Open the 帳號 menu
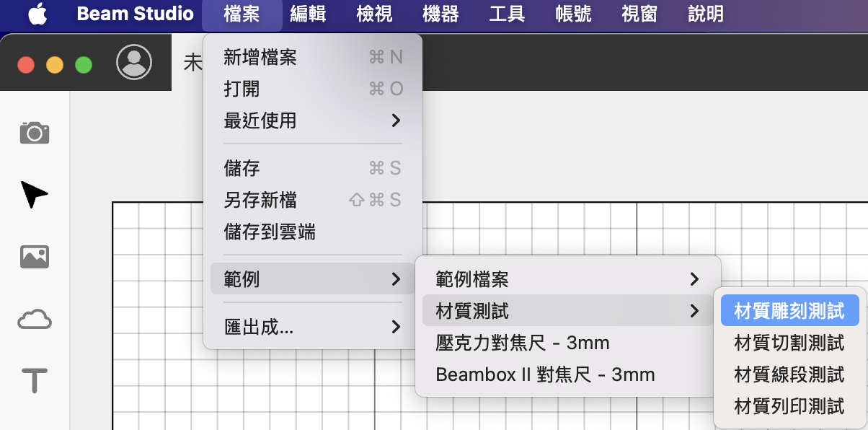The width and height of the screenshot is (868, 430). point(573,14)
